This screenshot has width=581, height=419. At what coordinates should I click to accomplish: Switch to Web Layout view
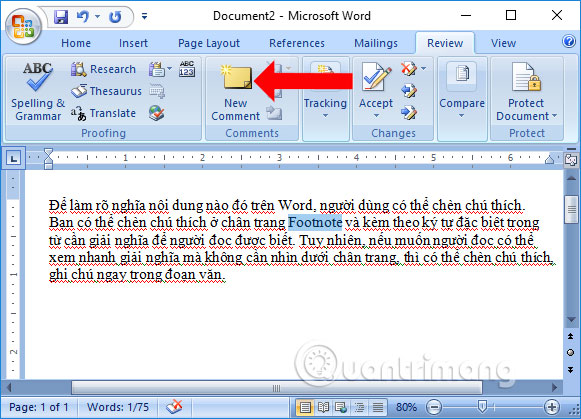341,408
